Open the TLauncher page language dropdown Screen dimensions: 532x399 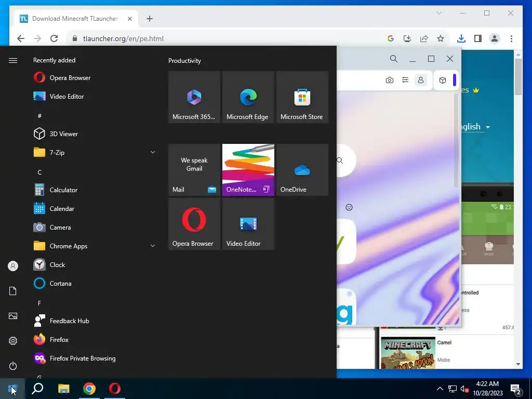tap(476, 127)
